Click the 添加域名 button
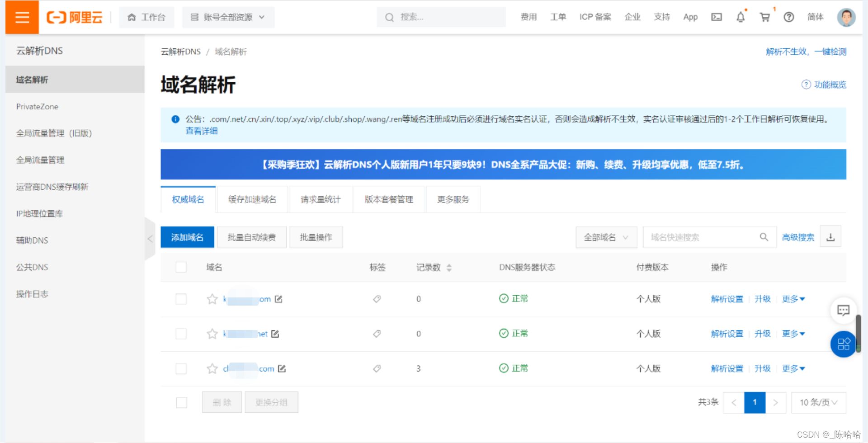Image resolution: width=868 pixels, height=443 pixels. 187,237
